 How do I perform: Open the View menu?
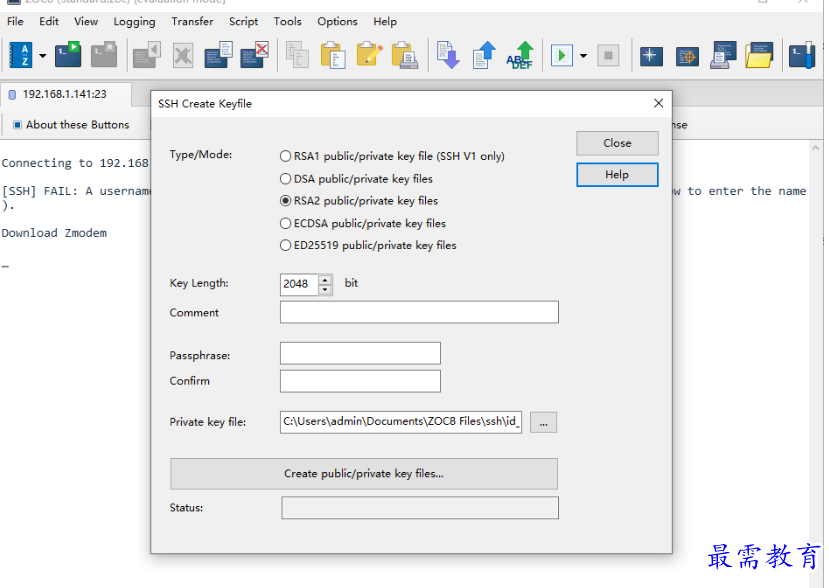point(86,22)
